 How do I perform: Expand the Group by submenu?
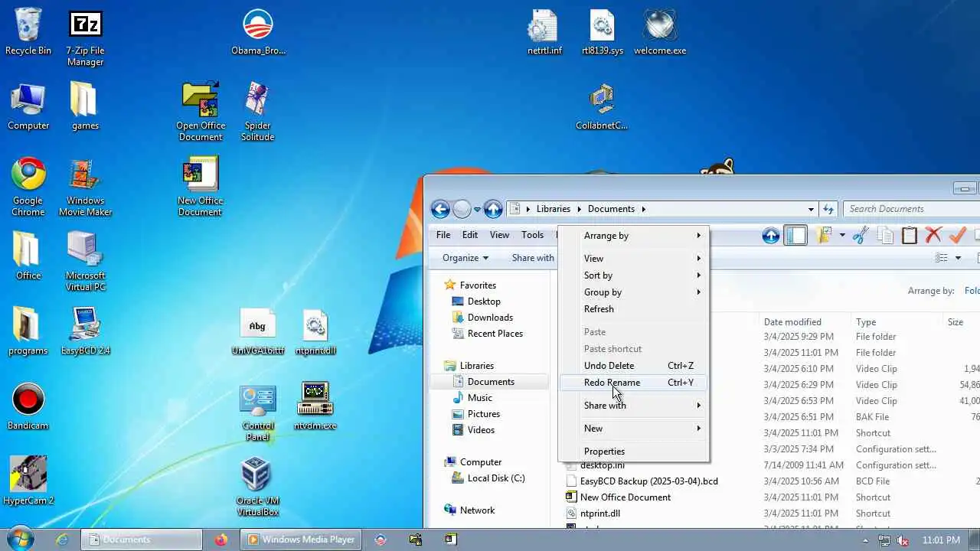[x=634, y=292]
